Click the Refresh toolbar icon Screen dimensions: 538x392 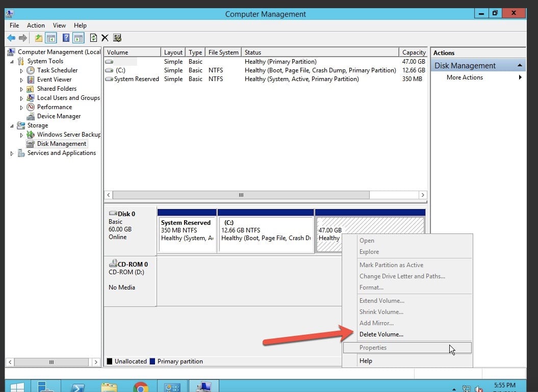coord(93,38)
